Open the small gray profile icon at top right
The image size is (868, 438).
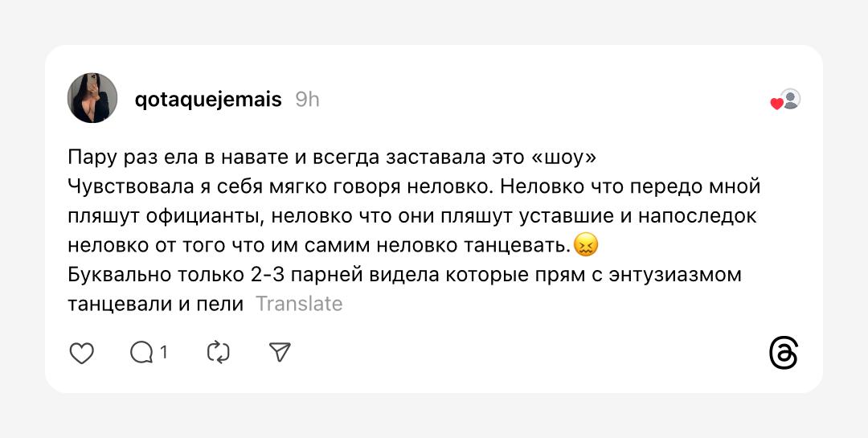(x=791, y=99)
